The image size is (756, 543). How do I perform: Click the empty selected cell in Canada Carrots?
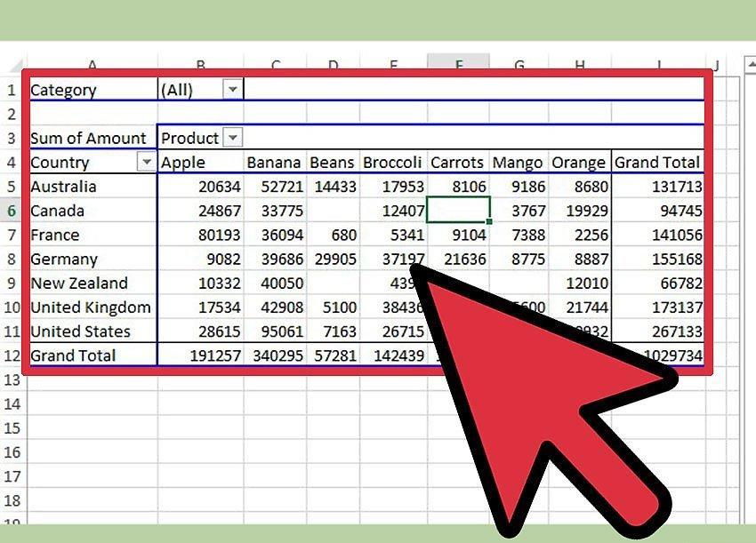pos(459,210)
